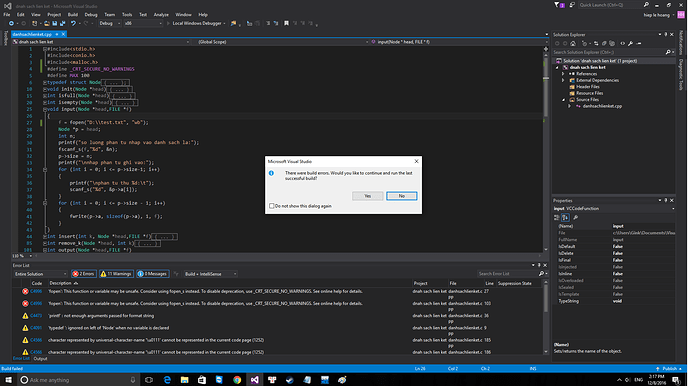Open the Build menu
Screen dimensions: 690x386
pyautogui.click(x=73, y=15)
